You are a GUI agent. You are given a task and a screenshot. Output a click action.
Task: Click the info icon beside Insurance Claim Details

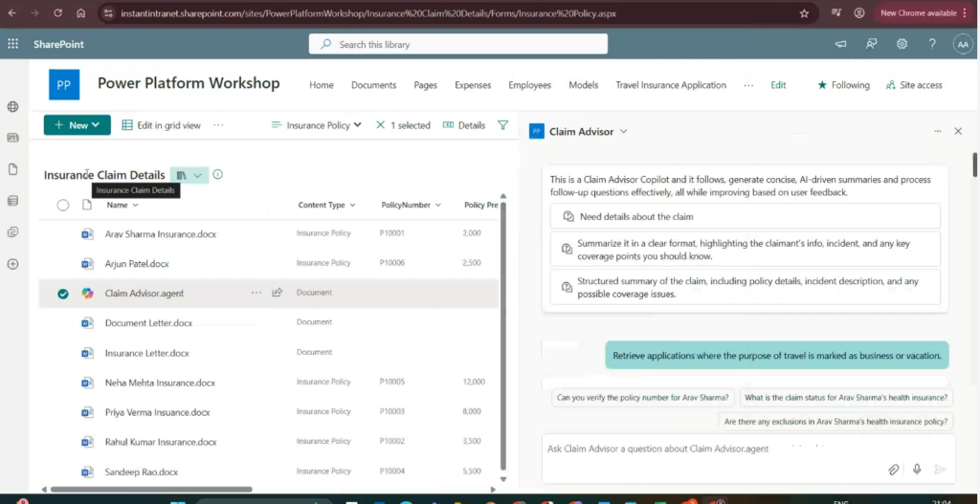217,174
